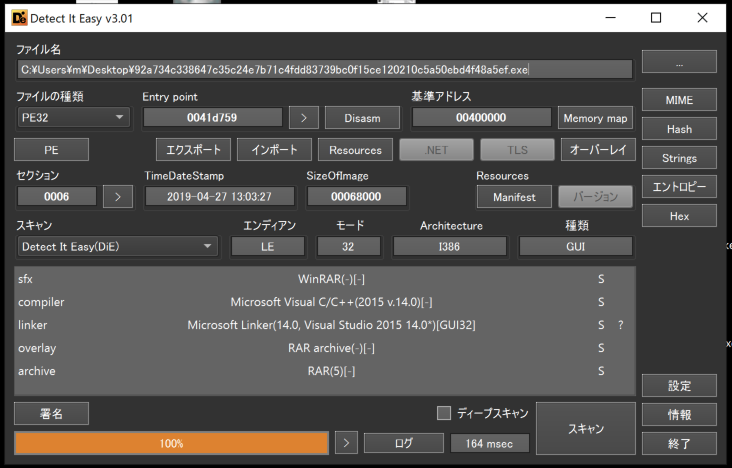Open the ファイルの種類 PE32 dropdown

(74, 118)
